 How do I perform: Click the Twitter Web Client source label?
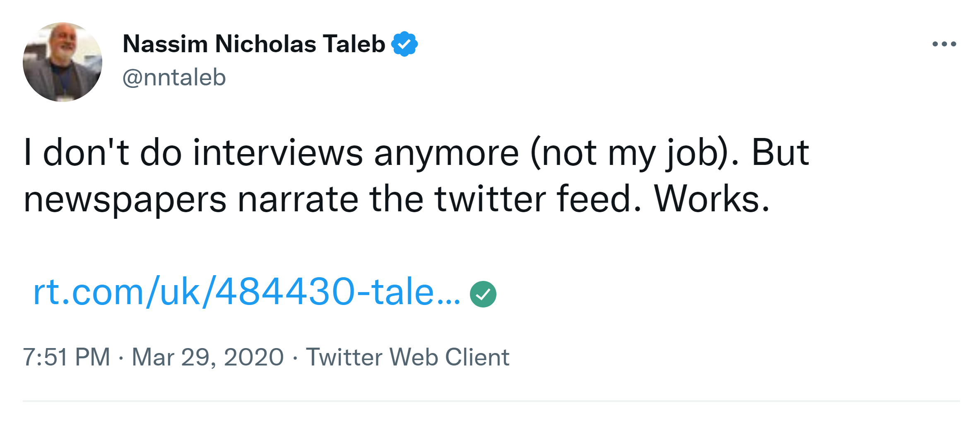[407, 357]
